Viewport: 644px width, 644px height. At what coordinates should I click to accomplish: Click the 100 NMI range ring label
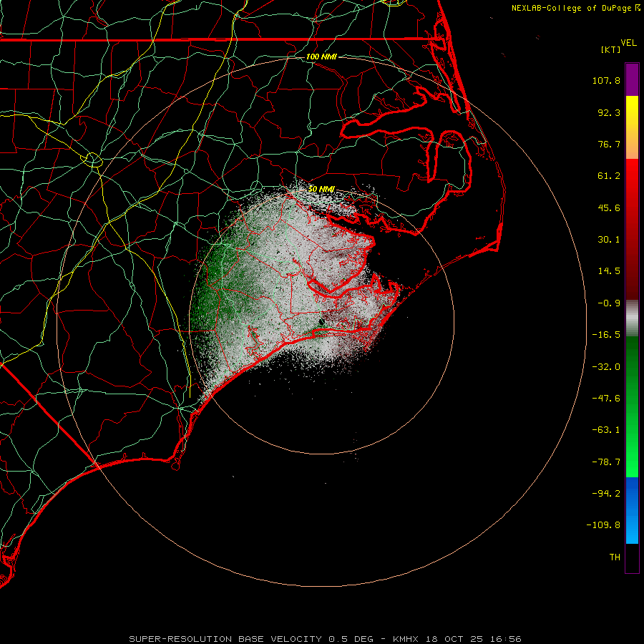click(x=321, y=57)
